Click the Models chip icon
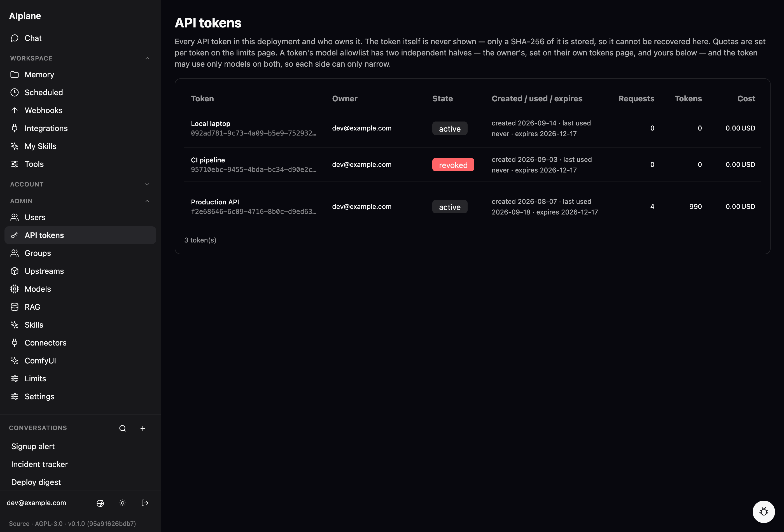This screenshot has height=532, width=784. point(15,289)
